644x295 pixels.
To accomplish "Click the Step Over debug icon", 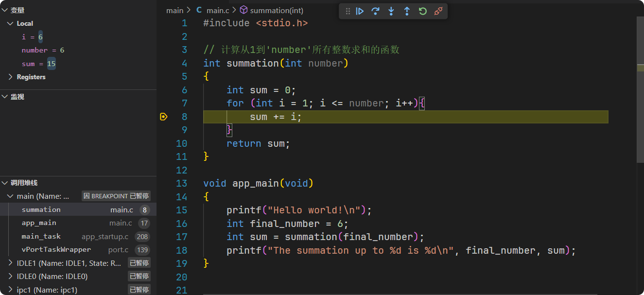I will (375, 11).
